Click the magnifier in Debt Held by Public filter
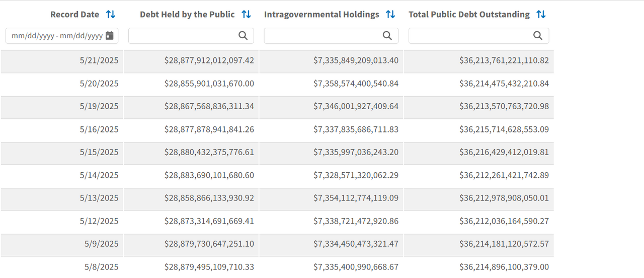The width and height of the screenshot is (644, 278). (243, 36)
